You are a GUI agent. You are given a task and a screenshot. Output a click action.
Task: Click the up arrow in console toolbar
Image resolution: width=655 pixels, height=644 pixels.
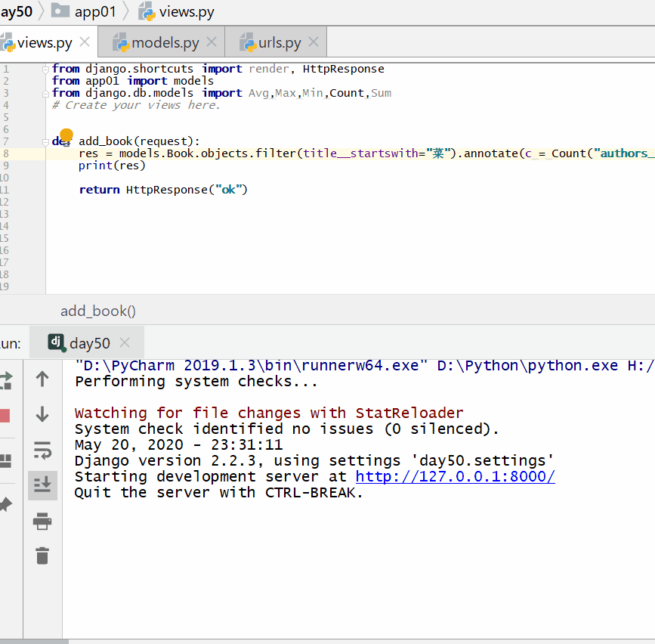click(42, 379)
